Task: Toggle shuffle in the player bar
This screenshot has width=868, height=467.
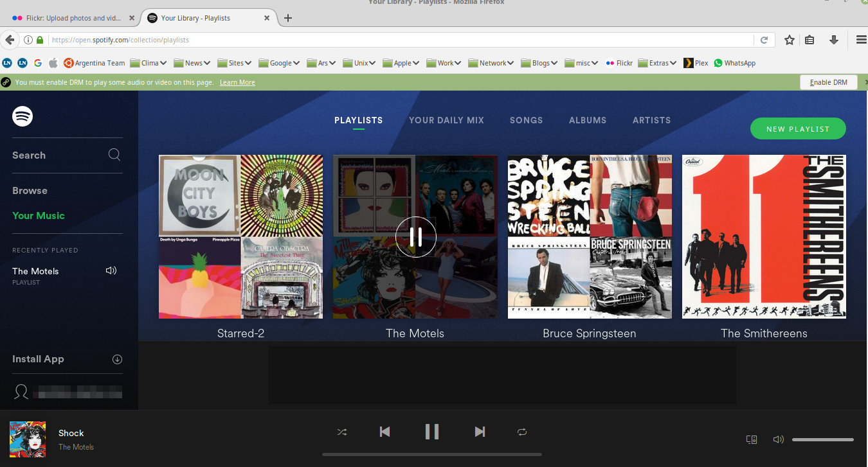Action: click(342, 432)
